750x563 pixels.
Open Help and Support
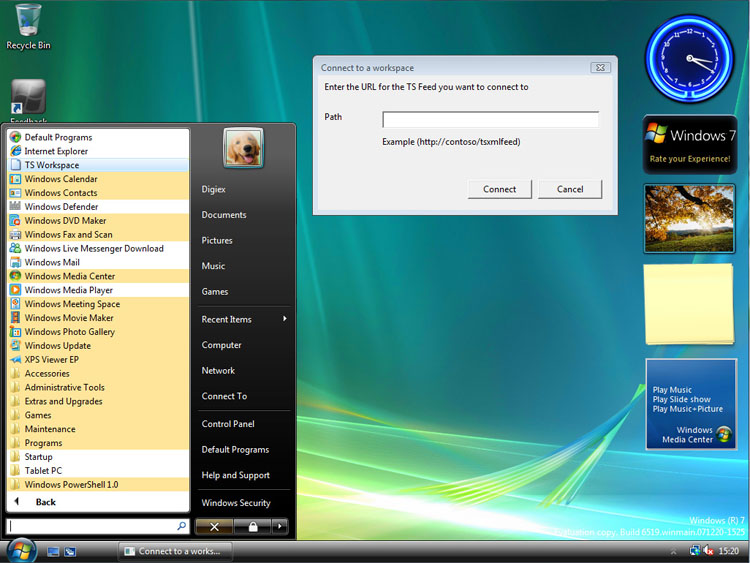coord(236,475)
